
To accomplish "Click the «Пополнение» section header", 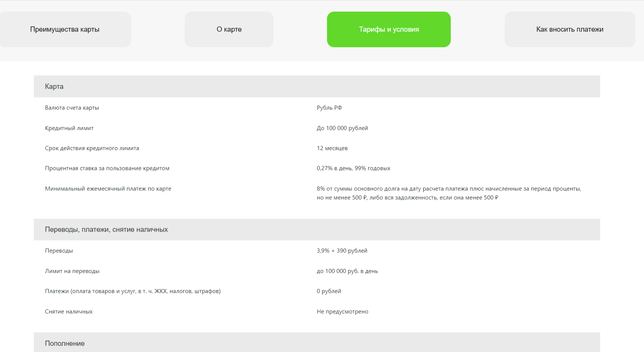I will [65, 343].
